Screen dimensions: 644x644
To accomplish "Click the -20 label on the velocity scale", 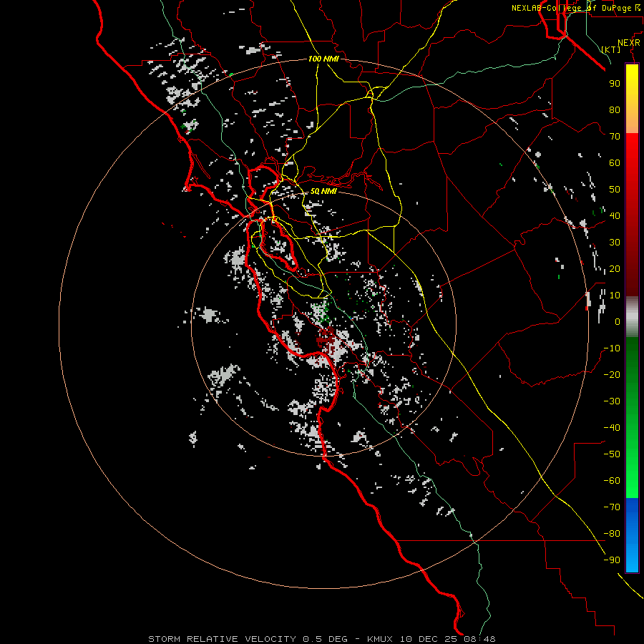I will [612, 375].
